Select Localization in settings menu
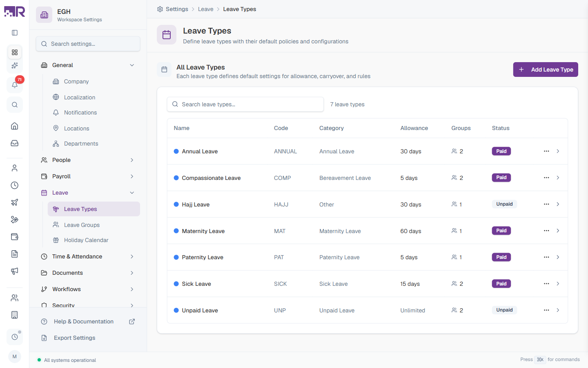Image resolution: width=588 pixels, height=368 pixels. (x=94, y=97)
